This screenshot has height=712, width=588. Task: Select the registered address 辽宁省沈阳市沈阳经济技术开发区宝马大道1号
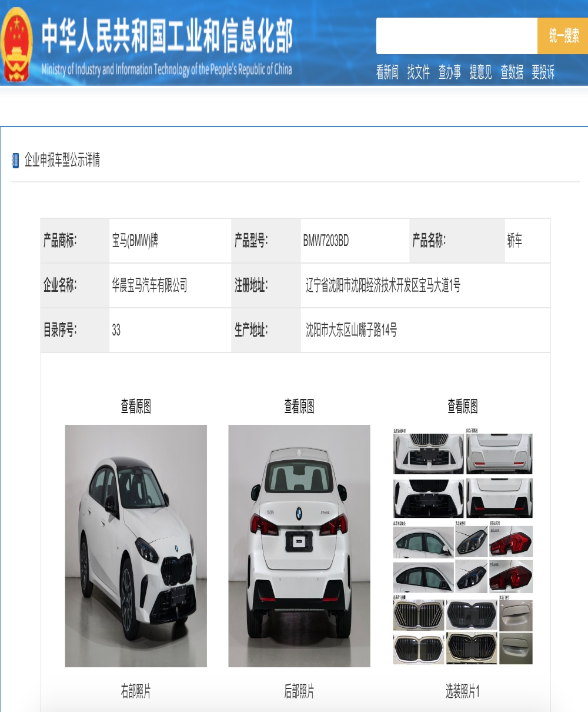pos(383,286)
